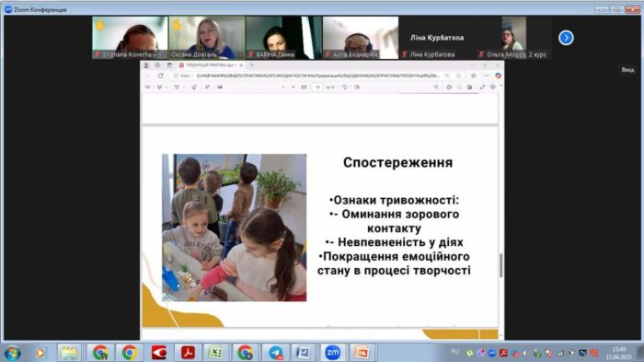
Task: Reload the page in the shared browser
Action: click(x=161, y=76)
